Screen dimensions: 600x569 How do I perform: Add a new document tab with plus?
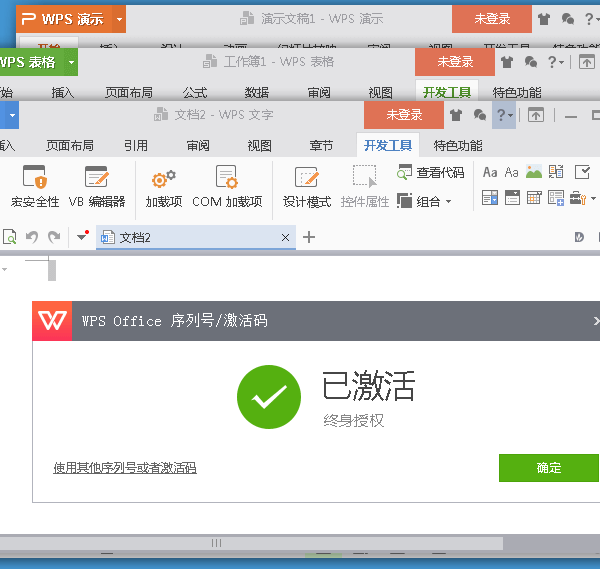pos(309,237)
